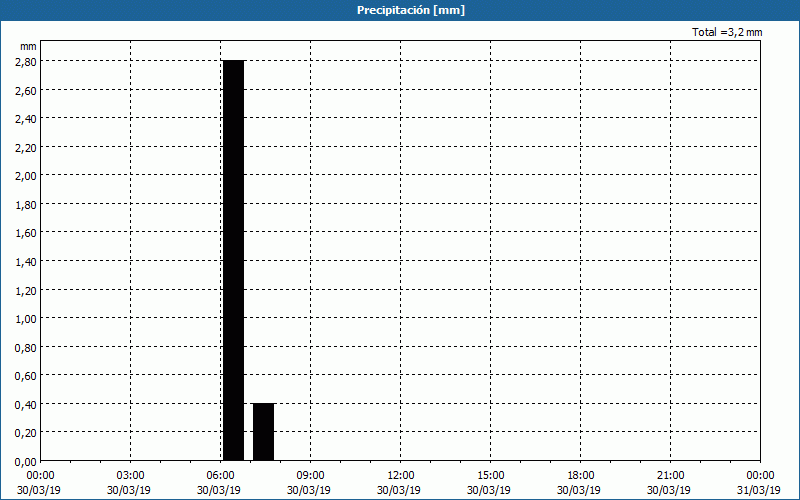800x500 pixels.
Task: Click the 2,20 y-axis value
Action: pos(27,147)
